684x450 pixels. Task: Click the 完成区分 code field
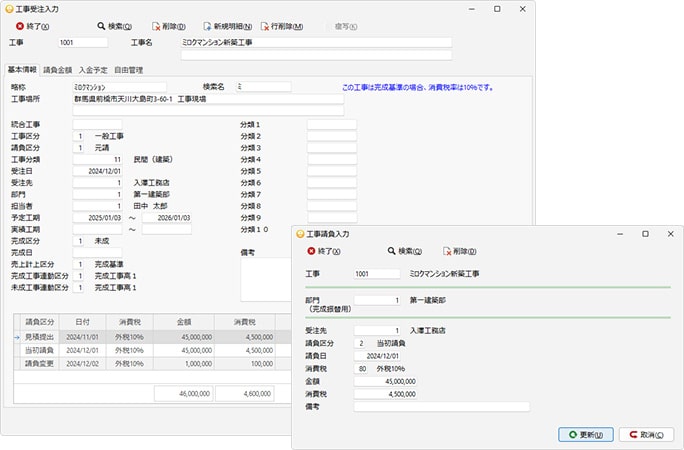point(78,241)
